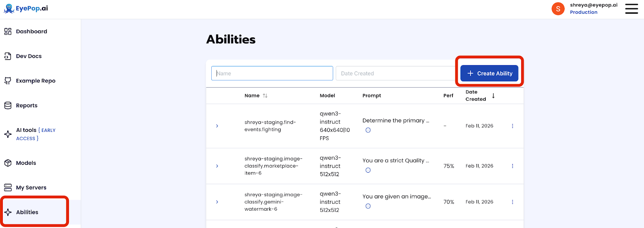Expand the image-classify.marketplace-item-6 row

click(217, 166)
